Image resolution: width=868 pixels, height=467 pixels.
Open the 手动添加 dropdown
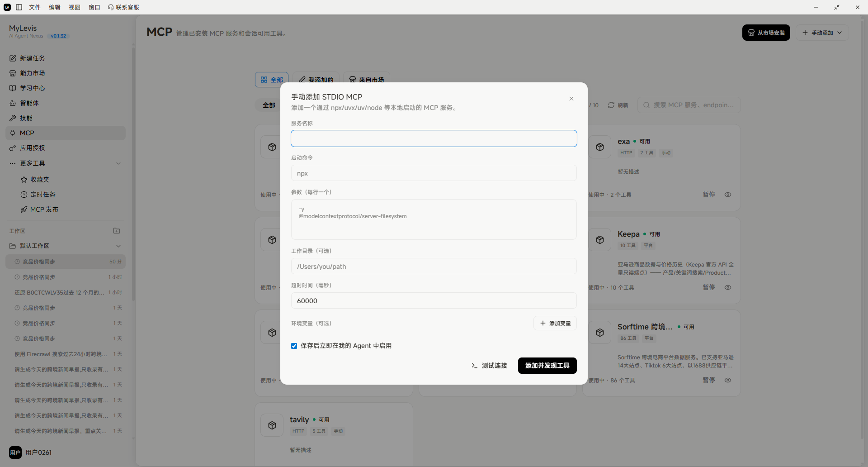click(822, 33)
